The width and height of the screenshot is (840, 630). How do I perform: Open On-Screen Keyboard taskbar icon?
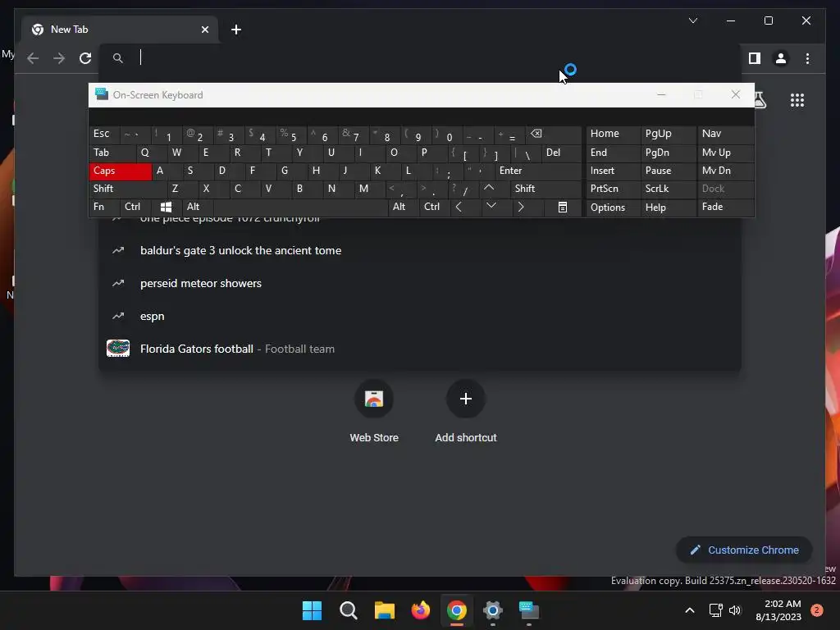[529, 610]
